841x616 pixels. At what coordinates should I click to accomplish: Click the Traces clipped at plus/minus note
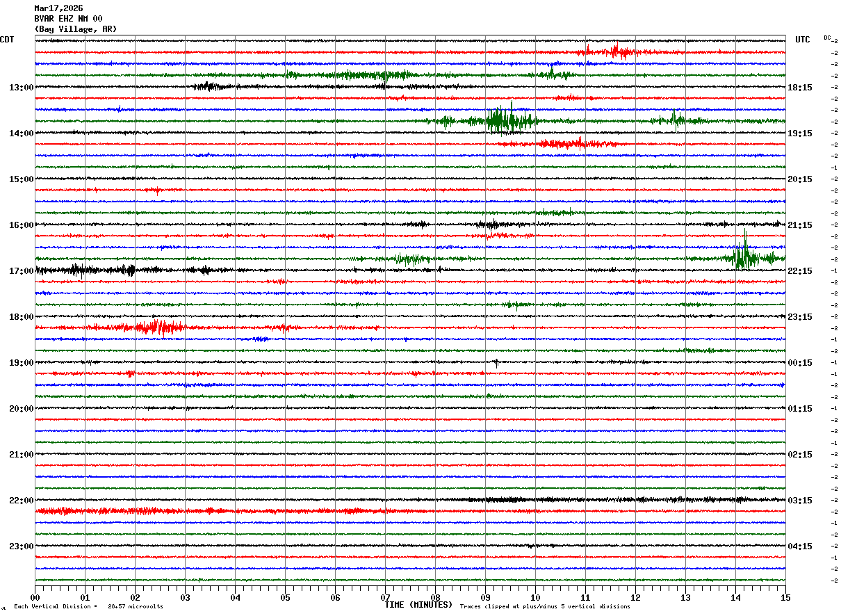point(545,607)
